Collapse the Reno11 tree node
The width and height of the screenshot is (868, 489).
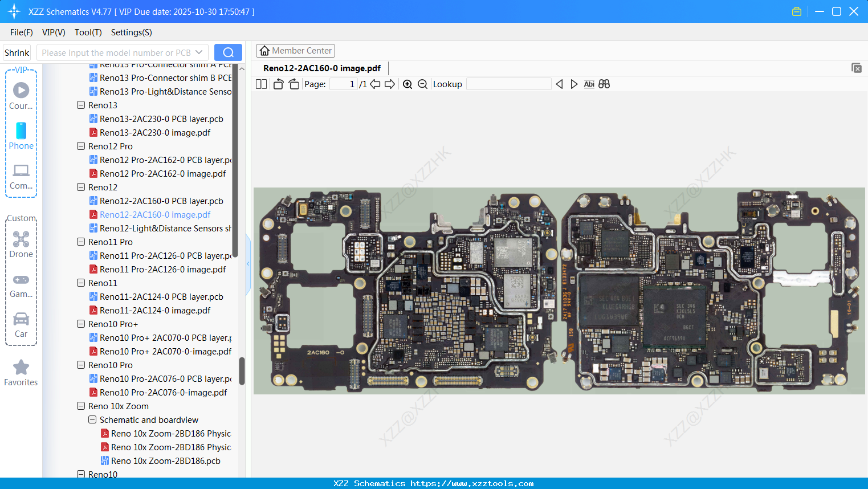pyautogui.click(x=81, y=283)
